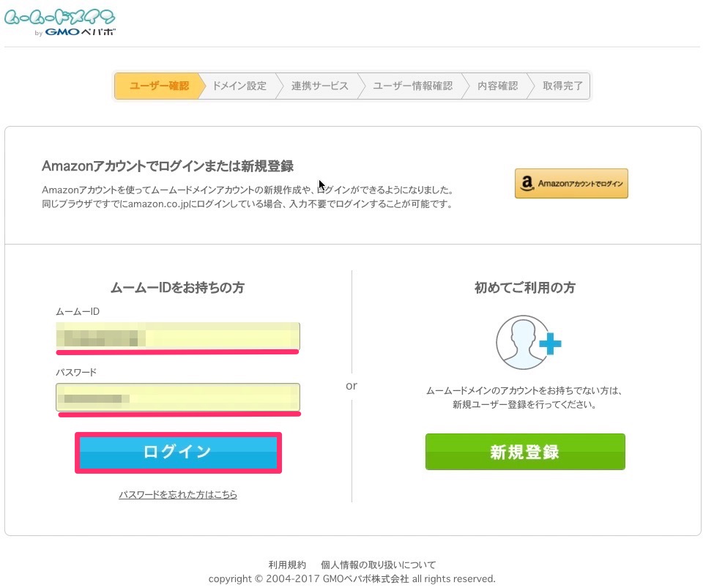This screenshot has width=703, height=588.
Task: Select the 連携サービス step
Action: [x=320, y=86]
